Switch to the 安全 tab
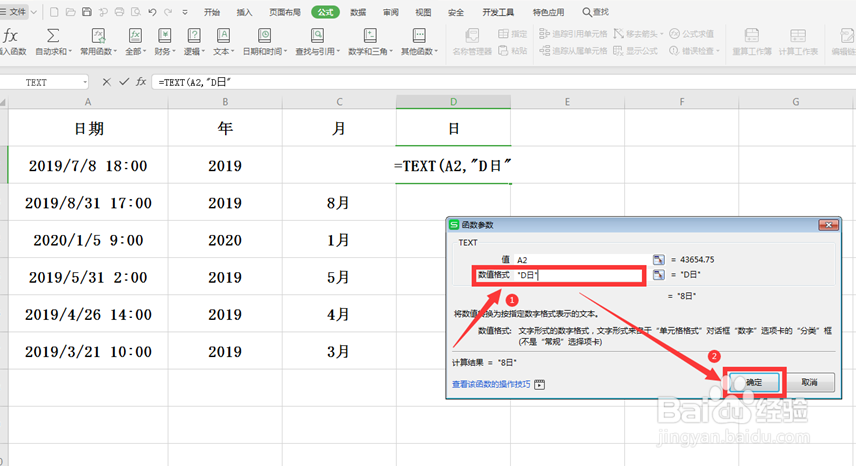This screenshot has width=856, height=466. pos(456,12)
